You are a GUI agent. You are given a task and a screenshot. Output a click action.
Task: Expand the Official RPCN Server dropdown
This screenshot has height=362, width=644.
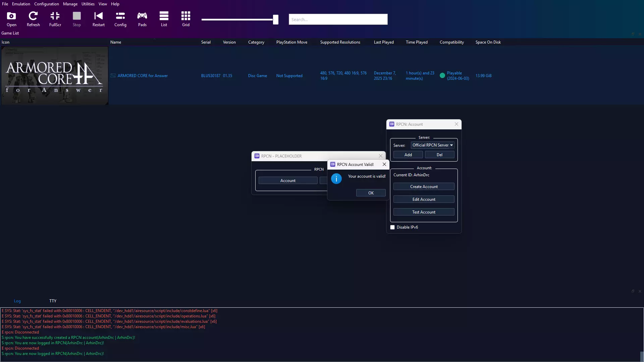(x=432, y=145)
